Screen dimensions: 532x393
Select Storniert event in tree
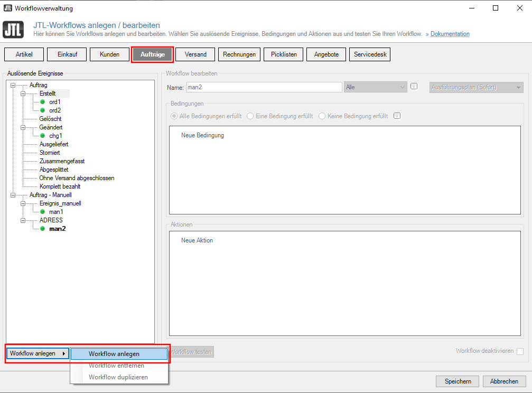click(50, 153)
